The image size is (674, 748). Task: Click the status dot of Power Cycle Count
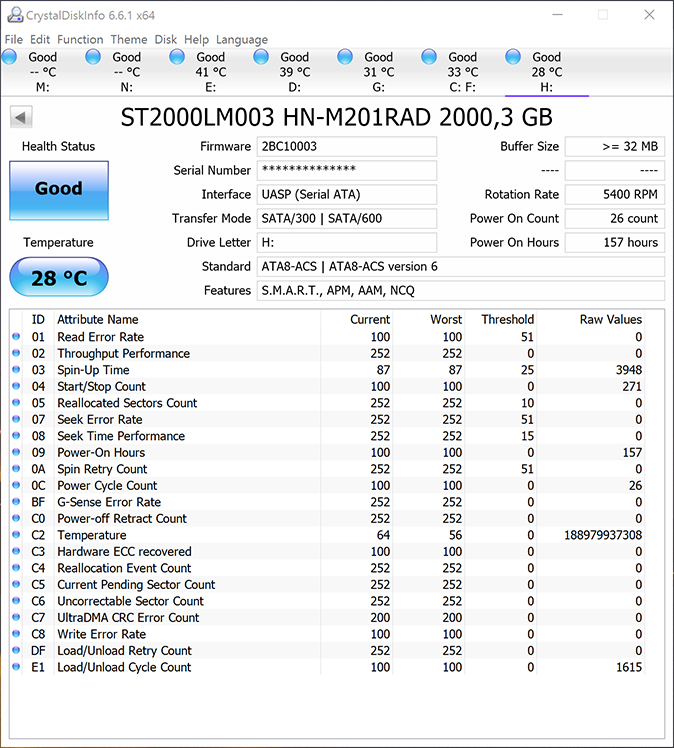16,485
